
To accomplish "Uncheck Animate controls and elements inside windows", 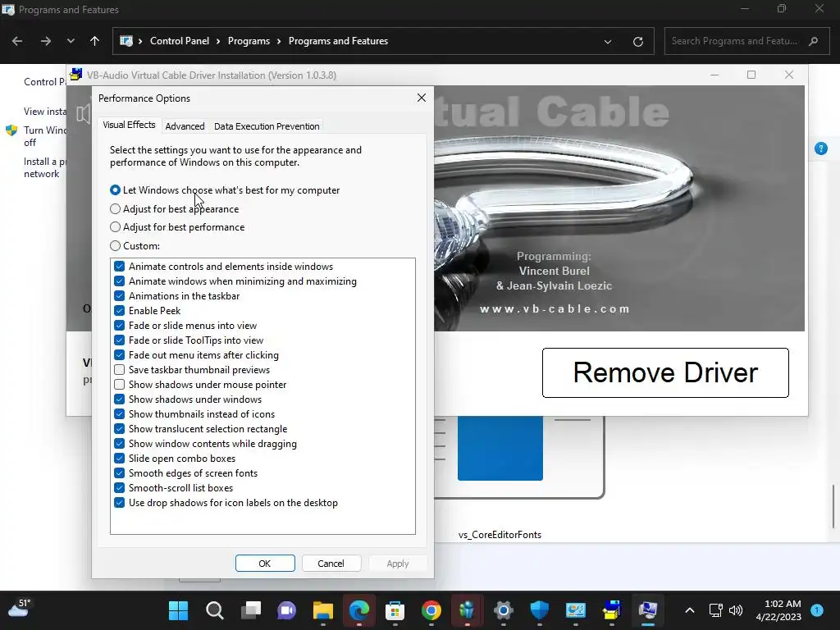I will tap(120, 267).
